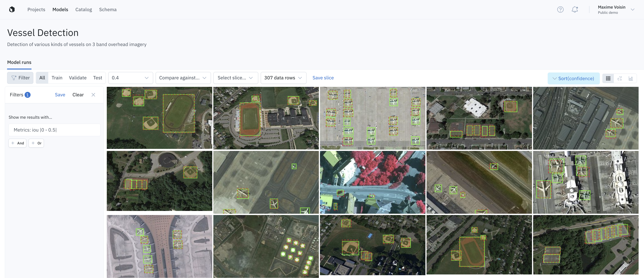
Task: Open the help question mark icon
Action: (560, 10)
